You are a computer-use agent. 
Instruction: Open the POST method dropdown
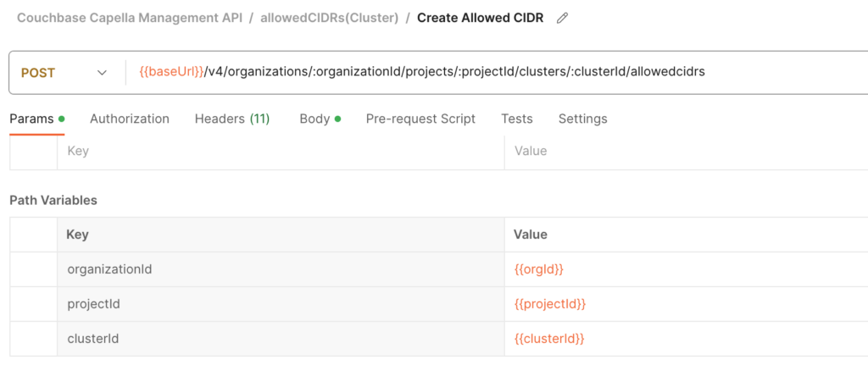[64, 73]
